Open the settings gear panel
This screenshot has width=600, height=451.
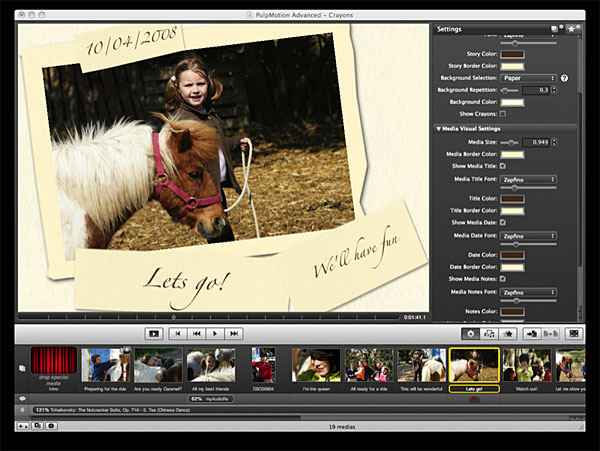471,334
